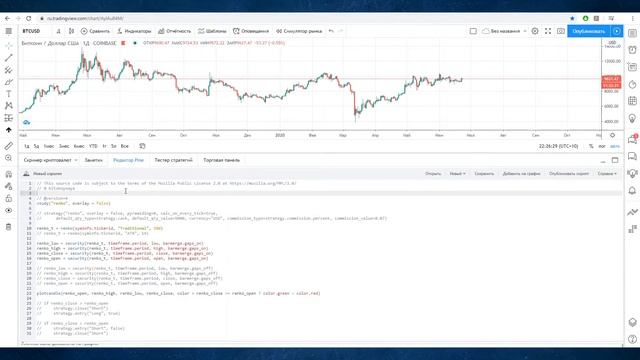This screenshot has width=640, height=360.
Task: Take a chart snapshot camera icon
Action: point(561,31)
